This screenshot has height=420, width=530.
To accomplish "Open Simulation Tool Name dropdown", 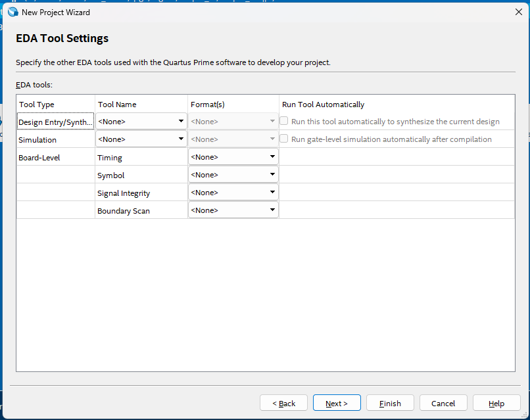I will click(x=141, y=139).
